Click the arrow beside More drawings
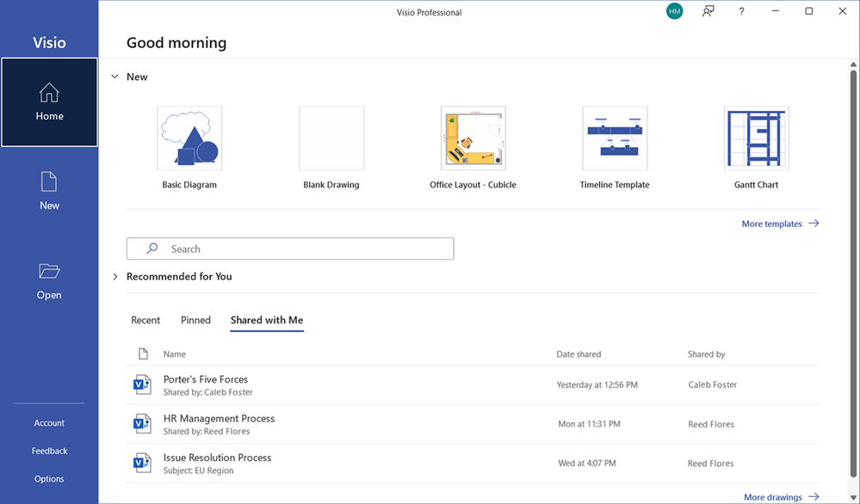The width and height of the screenshot is (860, 504). point(814,497)
